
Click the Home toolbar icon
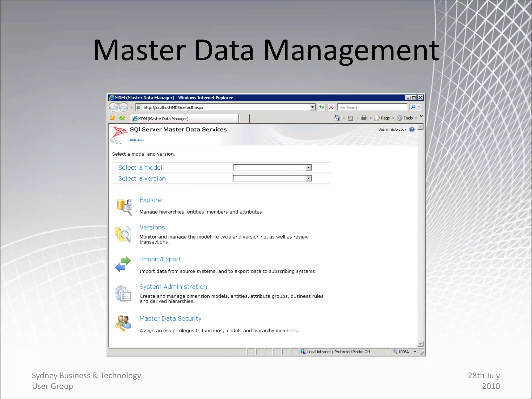coord(337,118)
